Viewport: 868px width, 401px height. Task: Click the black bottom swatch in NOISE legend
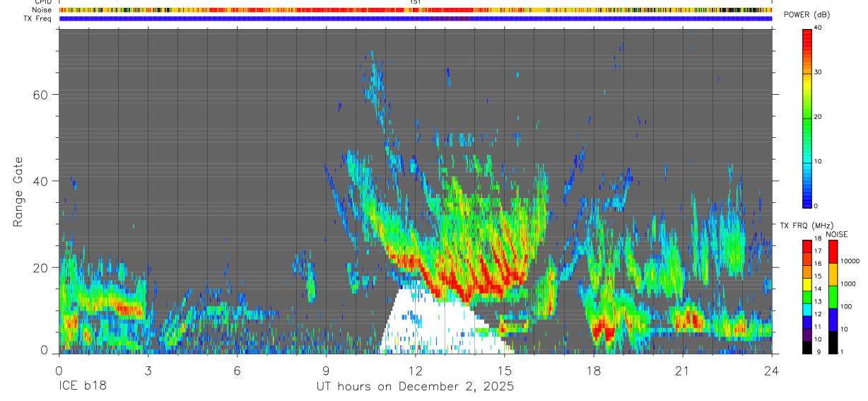(x=833, y=342)
